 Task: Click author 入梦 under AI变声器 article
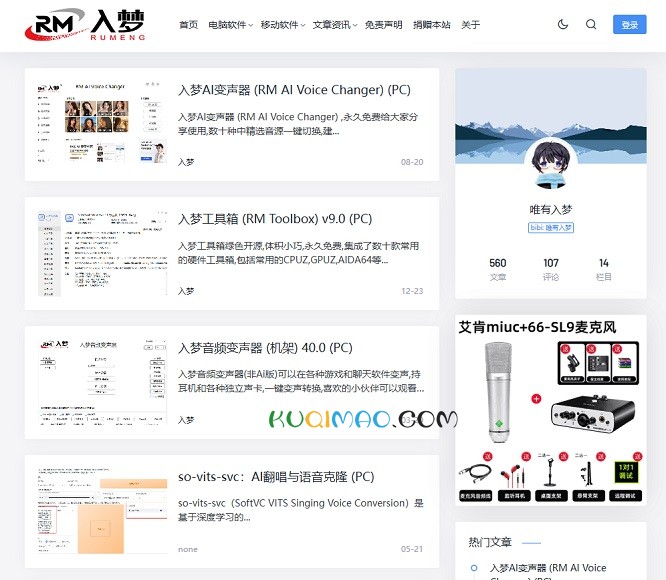tap(186, 162)
